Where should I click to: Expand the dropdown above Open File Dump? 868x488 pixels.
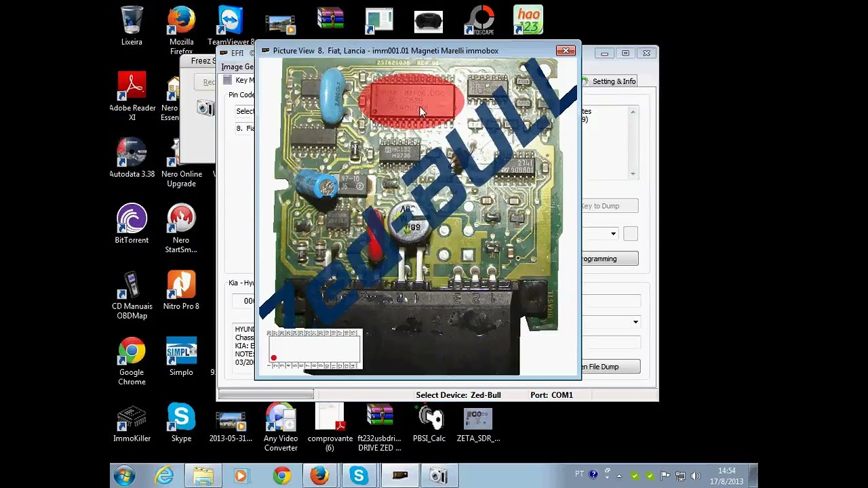[635, 322]
